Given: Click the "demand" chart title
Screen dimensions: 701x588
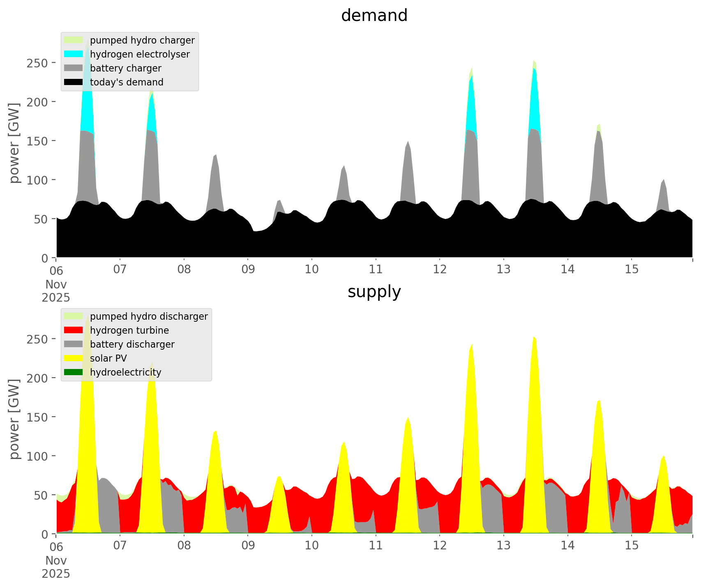Looking at the screenshot, I should tap(374, 16).
